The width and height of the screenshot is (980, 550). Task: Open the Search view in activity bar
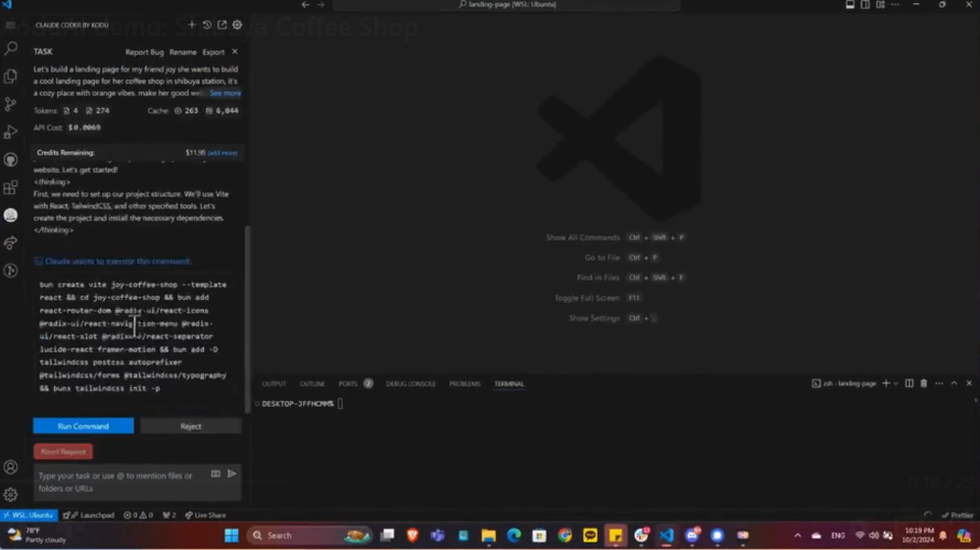point(11,49)
